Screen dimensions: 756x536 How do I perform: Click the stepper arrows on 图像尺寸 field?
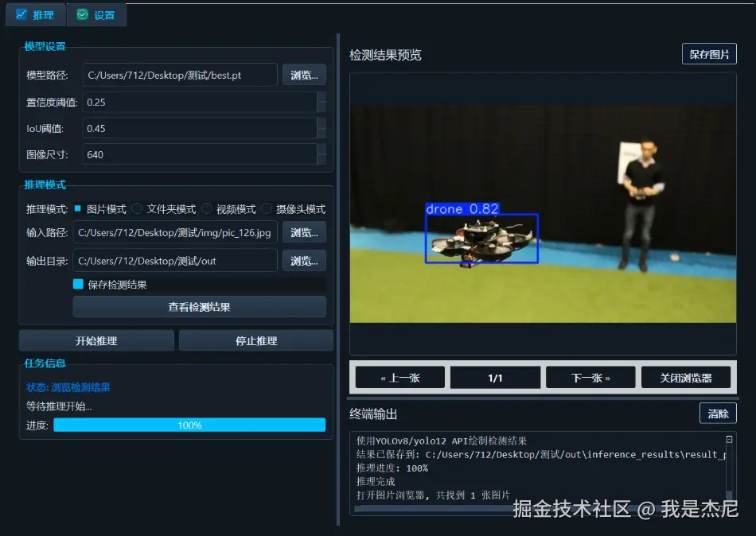coord(322,154)
